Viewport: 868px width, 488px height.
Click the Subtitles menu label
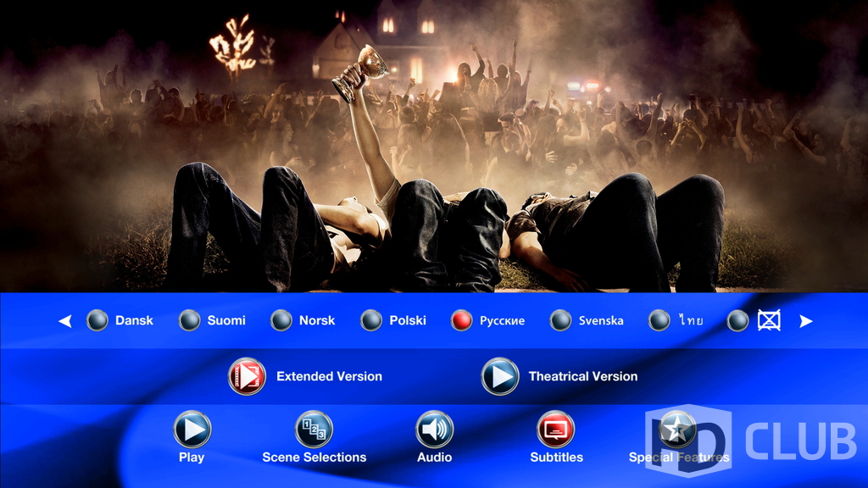pos(556,457)
